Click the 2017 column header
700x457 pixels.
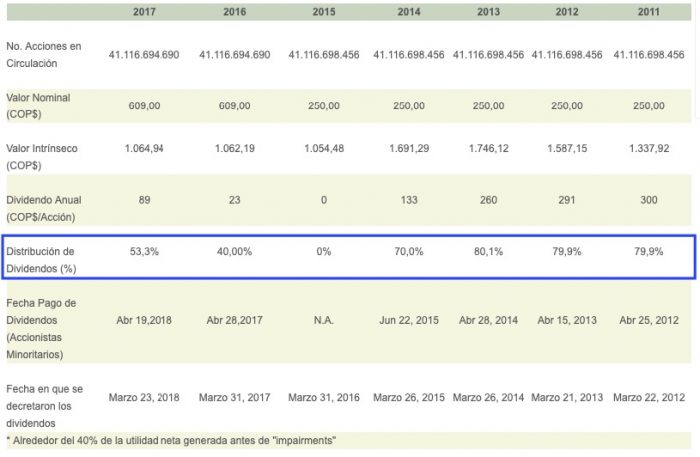tap(144, 12)
